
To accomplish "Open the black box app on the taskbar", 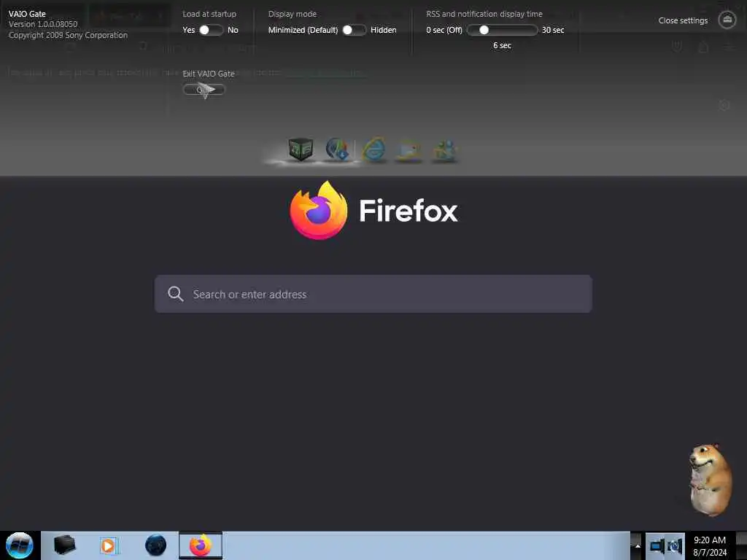I will point(64,545).
